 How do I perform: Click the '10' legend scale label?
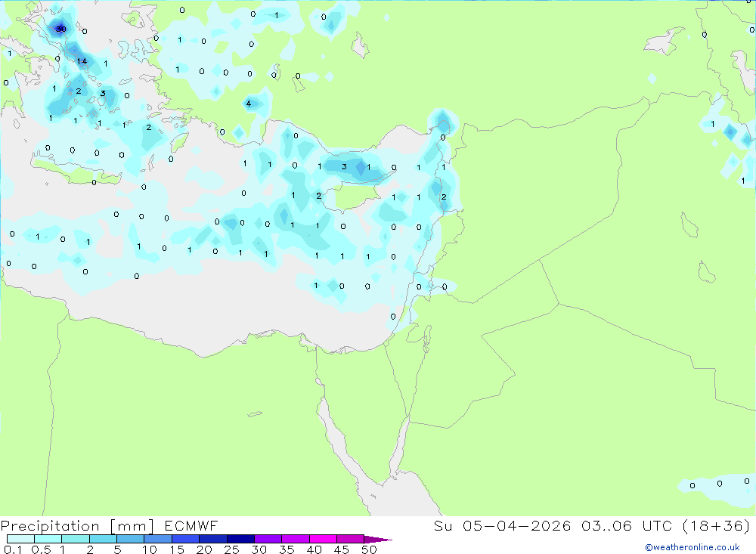(x=150, y=549)
